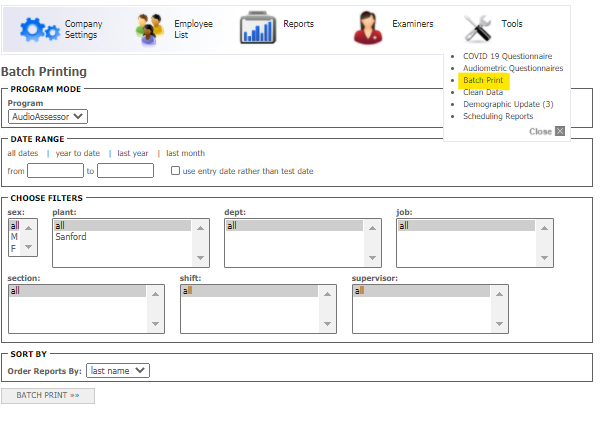Click section list scroll up arrow

click(155, 294)
